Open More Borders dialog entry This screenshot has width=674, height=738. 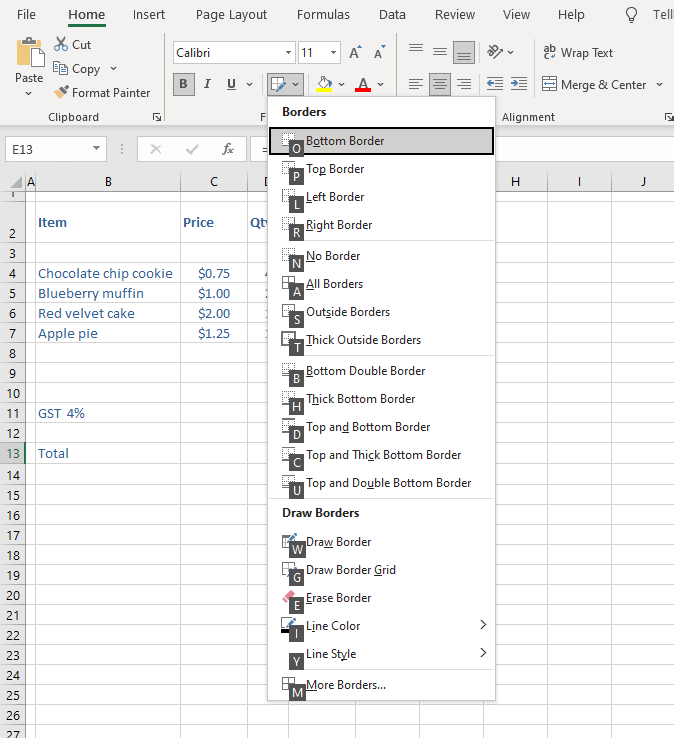pyautogui.click(x=381, y=685)
